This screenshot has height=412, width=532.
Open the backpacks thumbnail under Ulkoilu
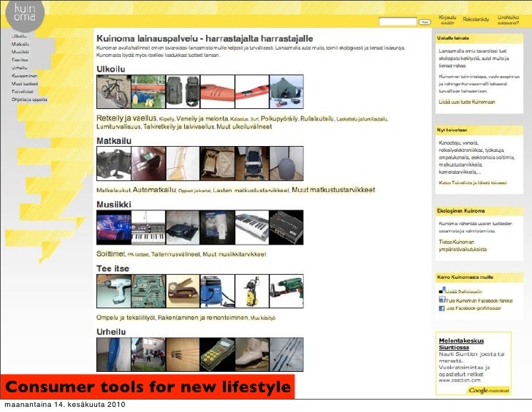coord(183,92)
